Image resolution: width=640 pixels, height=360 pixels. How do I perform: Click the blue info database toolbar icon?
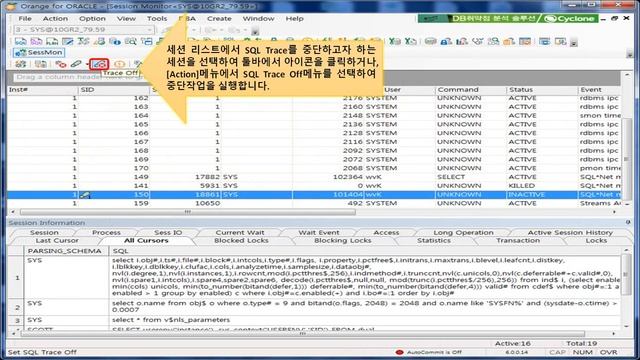[115, 41]
